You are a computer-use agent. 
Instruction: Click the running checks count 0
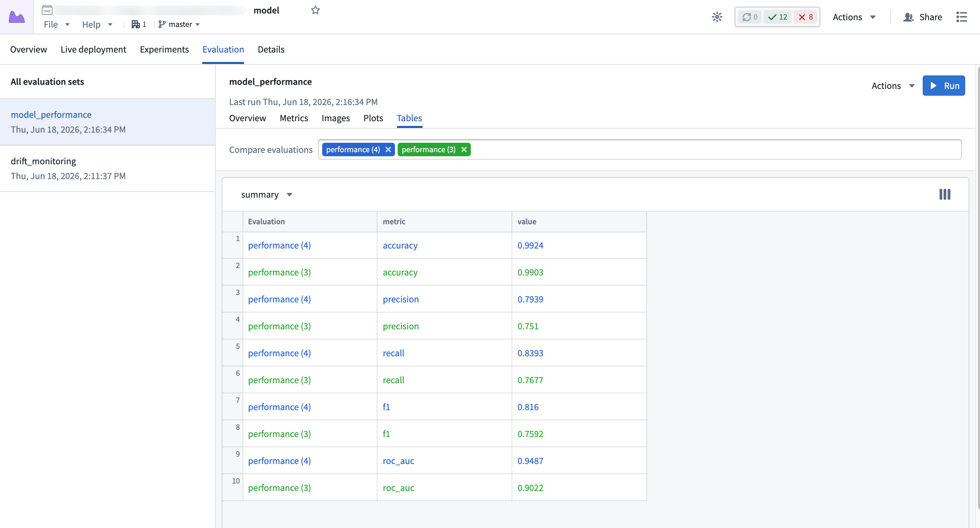[x=750, y=17]
